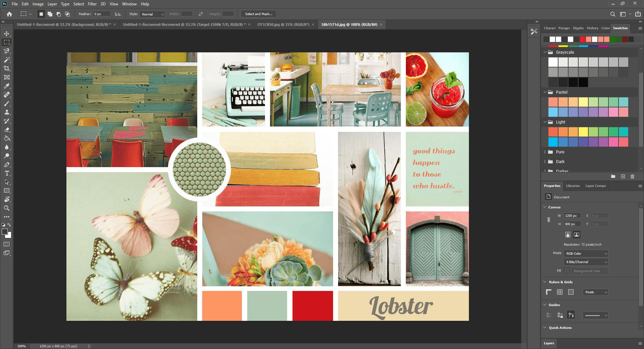Screen dimensions: 644x349
Task: Select the Move tool
Action: (7, 33)
